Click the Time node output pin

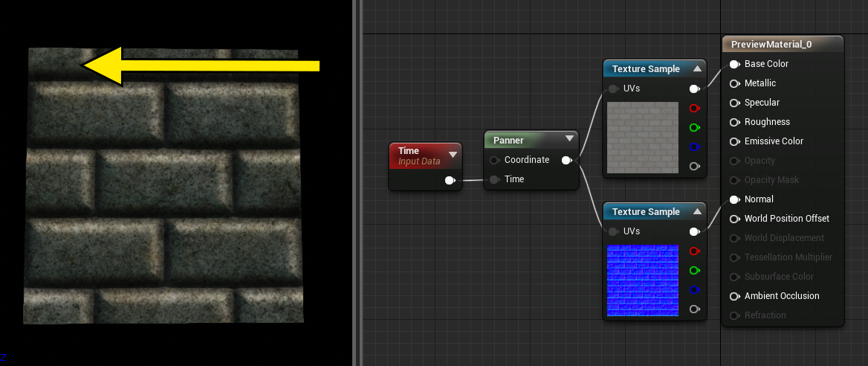coord(450,180)
